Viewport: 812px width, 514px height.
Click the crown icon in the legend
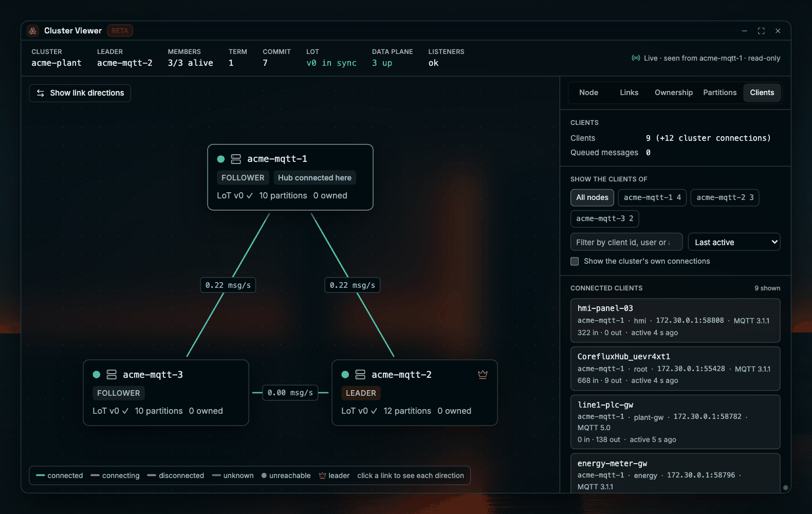pos(322,475)
